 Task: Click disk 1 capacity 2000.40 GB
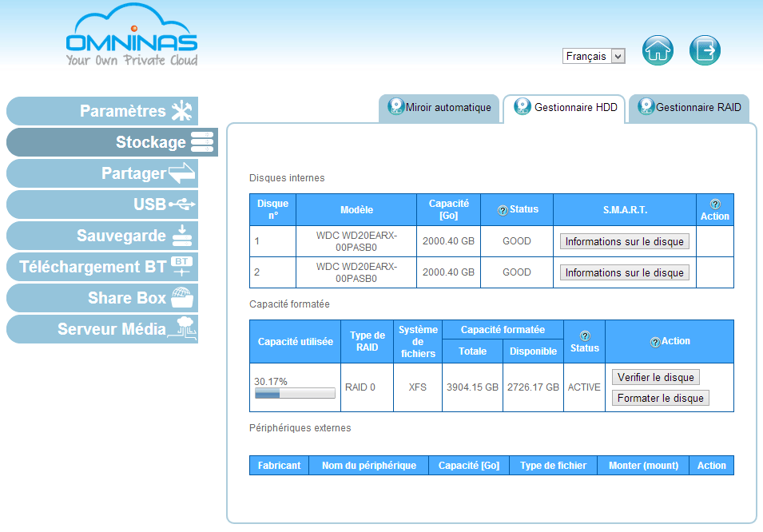click(448, 241)
